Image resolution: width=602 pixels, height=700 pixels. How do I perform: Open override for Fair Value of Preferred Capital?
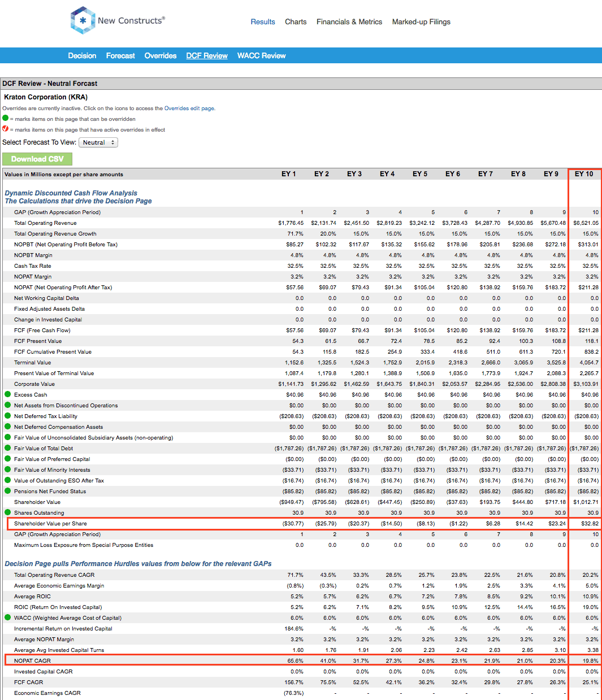(8, 459)
